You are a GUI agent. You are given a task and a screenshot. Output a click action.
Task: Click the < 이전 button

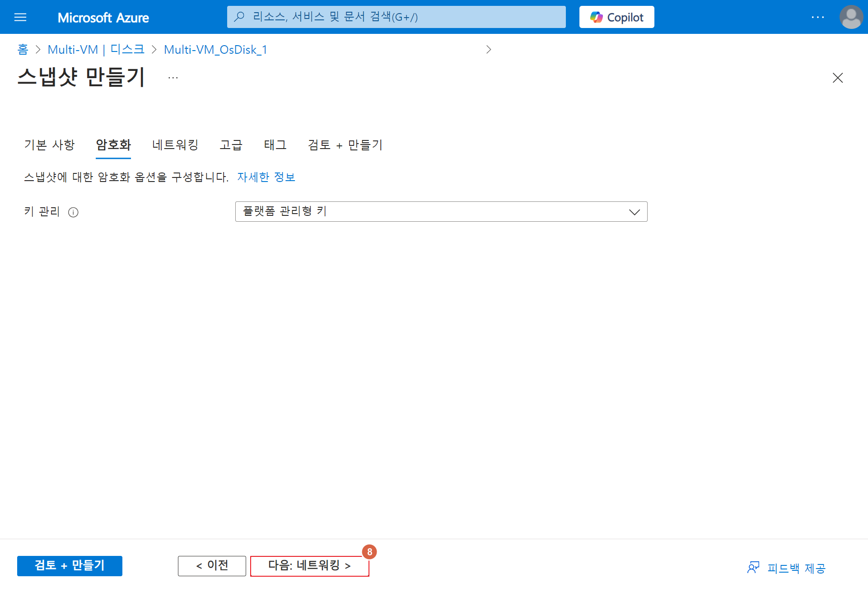click(212, 566)
